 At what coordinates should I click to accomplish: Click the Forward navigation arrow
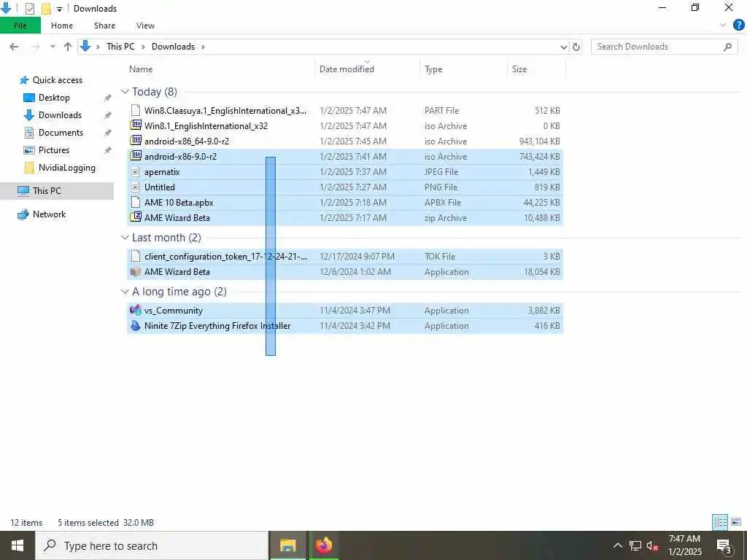coord(36,47)
